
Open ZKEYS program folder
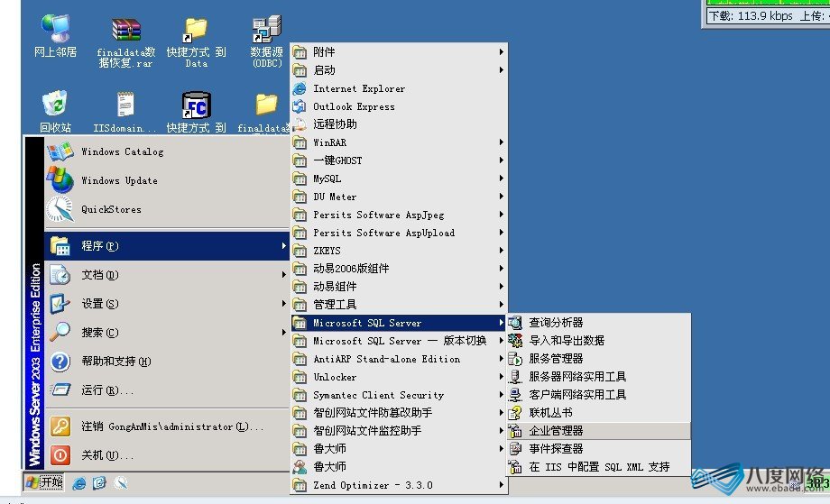click(x=399, y=250)
